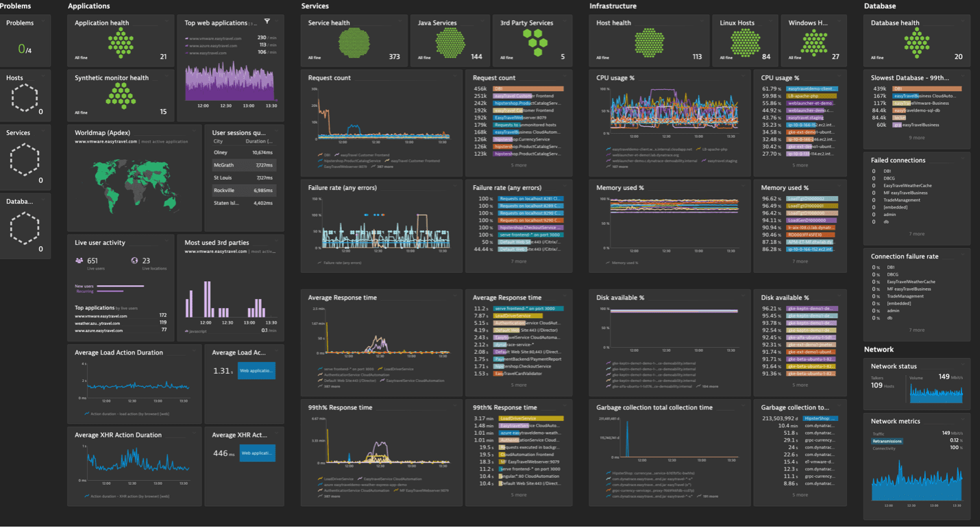Click the filter funnel on Top web applications

(x=267, y=22)
